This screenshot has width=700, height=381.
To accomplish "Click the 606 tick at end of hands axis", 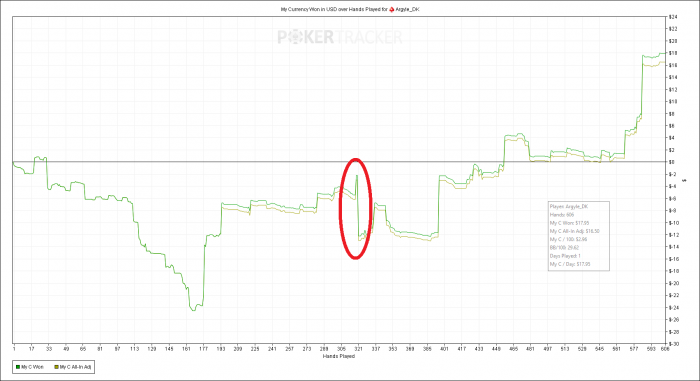I will tap(665, 349).
